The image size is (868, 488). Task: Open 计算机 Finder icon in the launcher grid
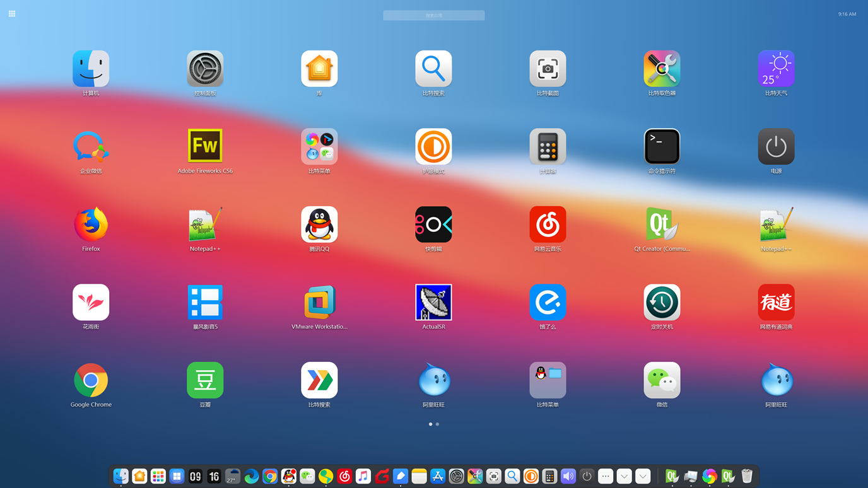click(91, 69)
